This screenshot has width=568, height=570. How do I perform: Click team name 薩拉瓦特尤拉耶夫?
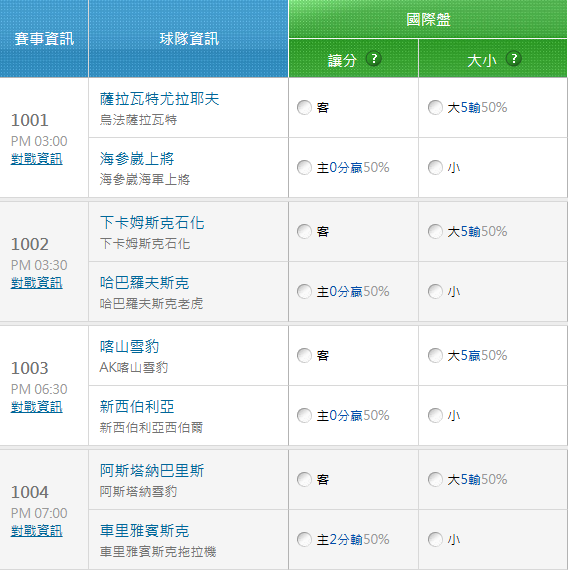click(x=160, y=99)
